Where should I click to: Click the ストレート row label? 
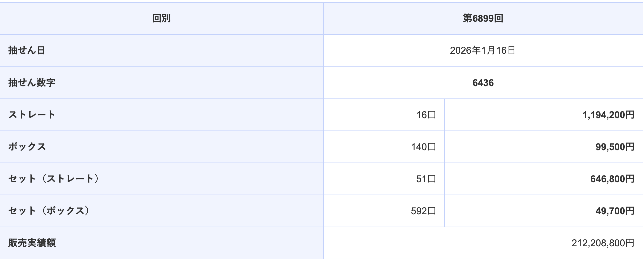(32, 114)
